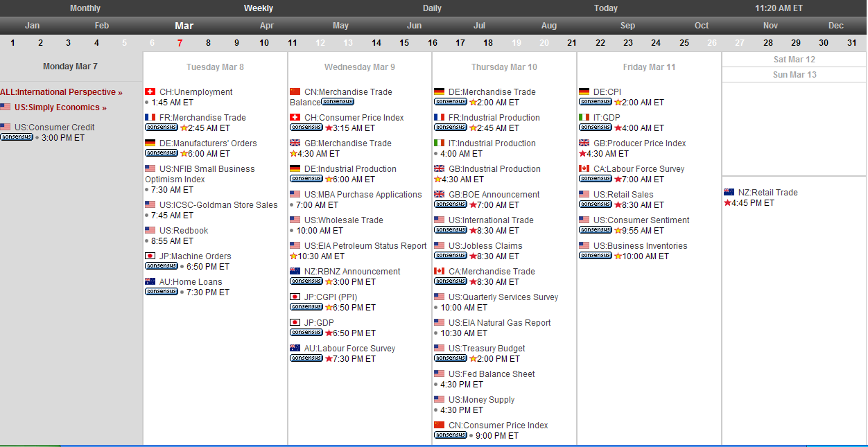Screen dimensions: 868x447
Task: Click the consensus badge under JP:Machine Orders
Action: pos(162,266)
